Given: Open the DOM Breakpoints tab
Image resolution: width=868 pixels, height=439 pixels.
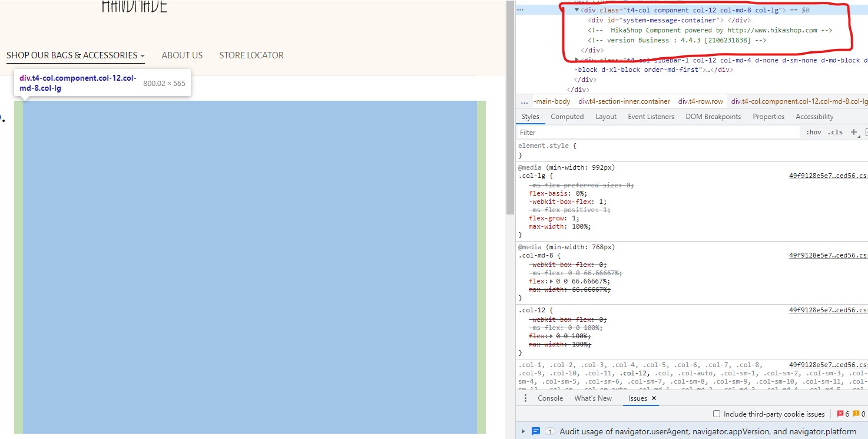Looking at the screenshot, I should click(713, 117).
